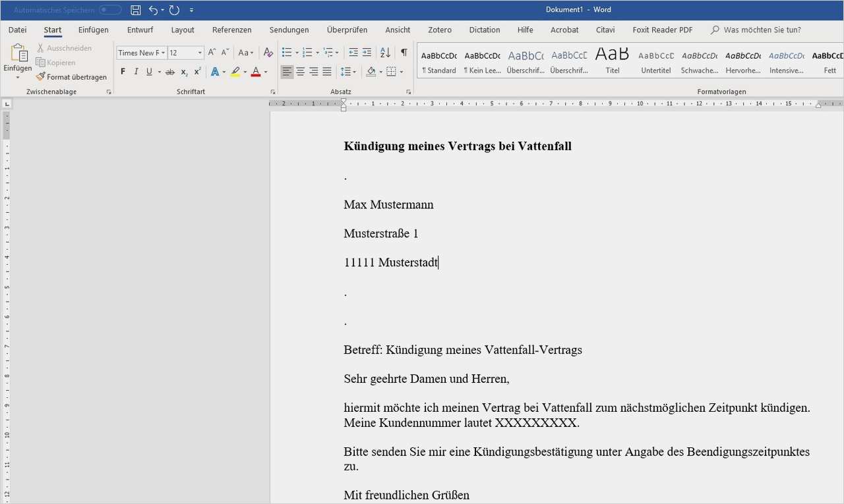Screen dimensions: 844x504
Task: Switch to the Überprüfen tab
Action: coord(347,30)
